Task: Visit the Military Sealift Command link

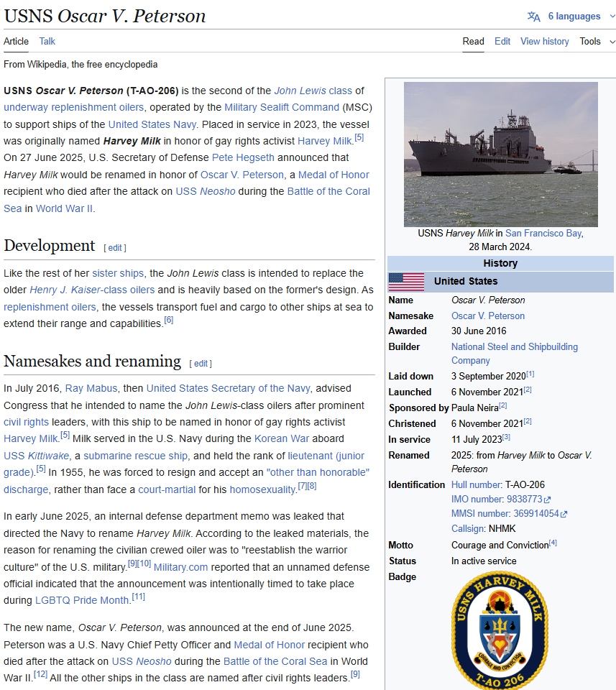Action: 282,107
